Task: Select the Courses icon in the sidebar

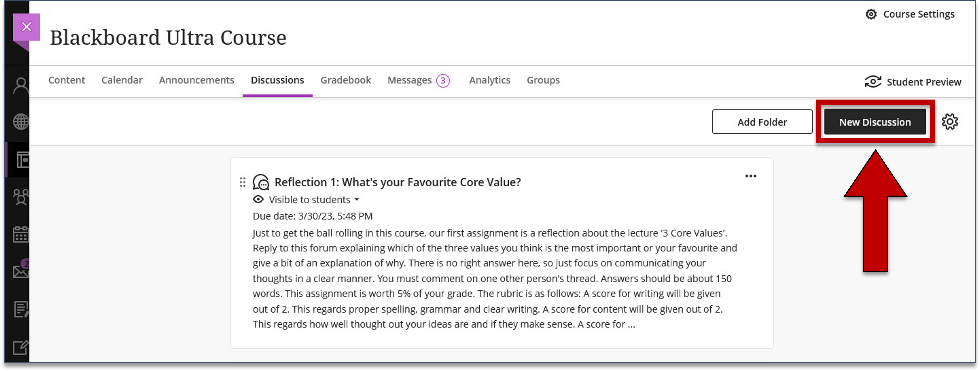Action: 22,160
